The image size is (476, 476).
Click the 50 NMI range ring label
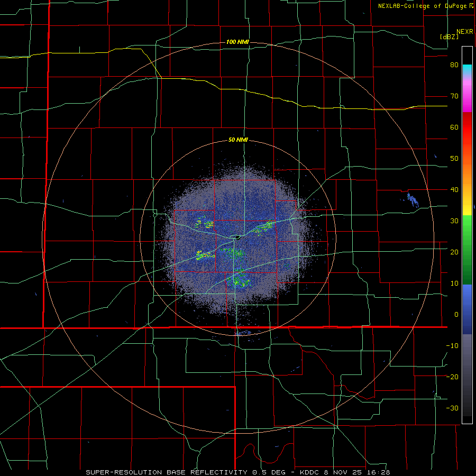pos(238,140)
